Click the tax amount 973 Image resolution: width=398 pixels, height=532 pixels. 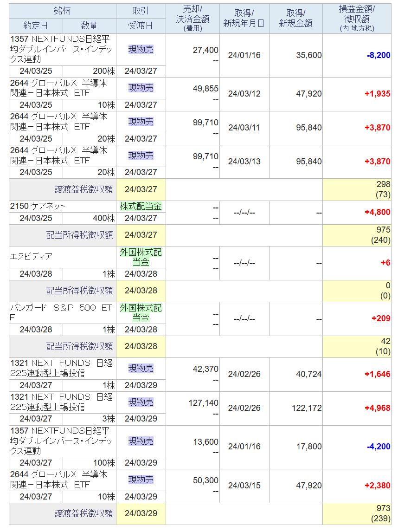coord(384,509)
